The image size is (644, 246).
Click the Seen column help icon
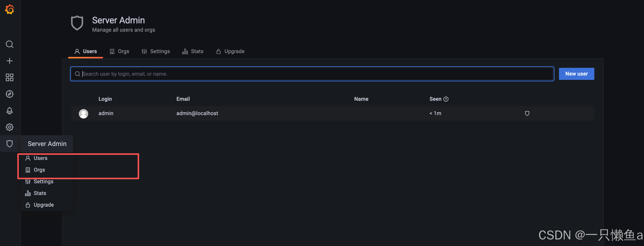446,99
